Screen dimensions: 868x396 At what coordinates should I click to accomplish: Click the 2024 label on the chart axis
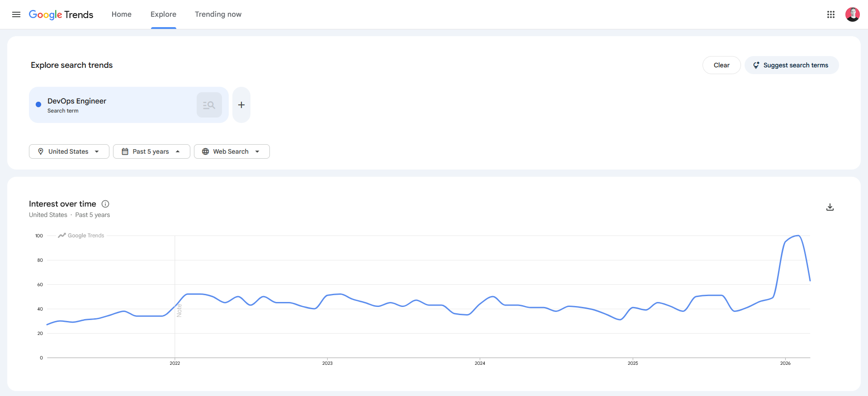480,363
